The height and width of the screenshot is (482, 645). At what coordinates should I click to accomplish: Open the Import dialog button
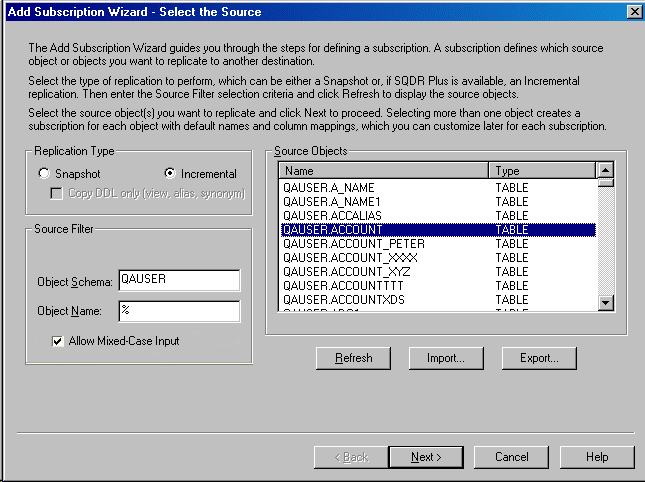[445, 358]
